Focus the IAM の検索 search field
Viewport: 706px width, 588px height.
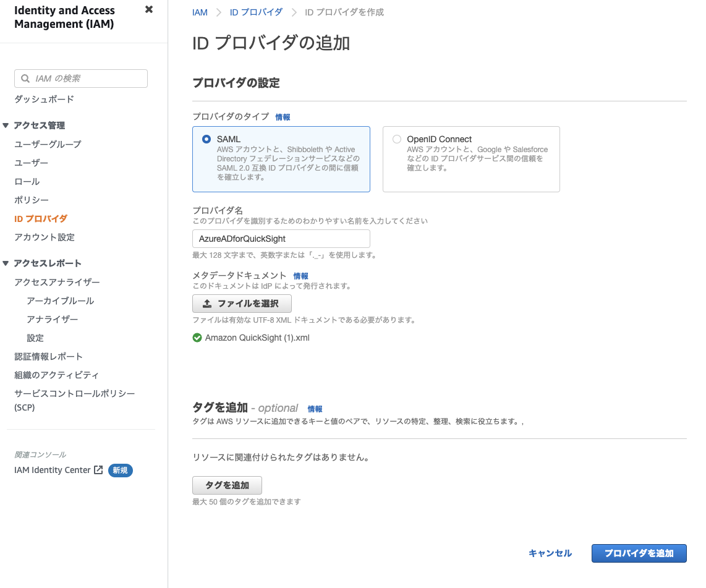tap(81, 79)
